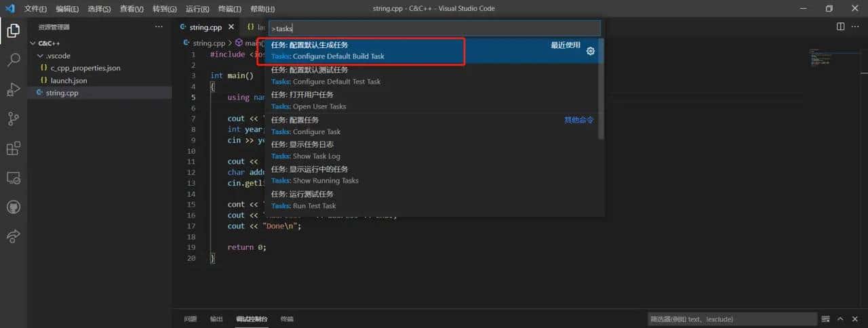
Task: Open the Run and Debug view
Action: [13, 89]
